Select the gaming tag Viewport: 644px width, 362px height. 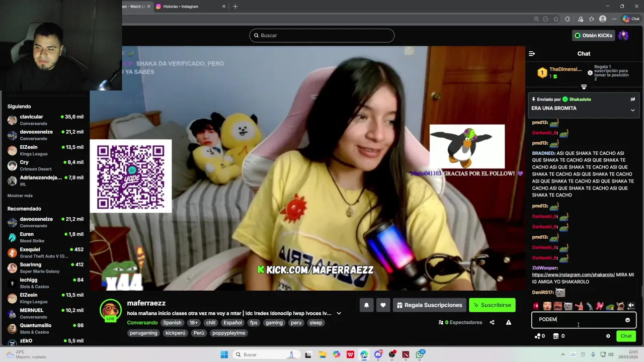tap(274, 323)
